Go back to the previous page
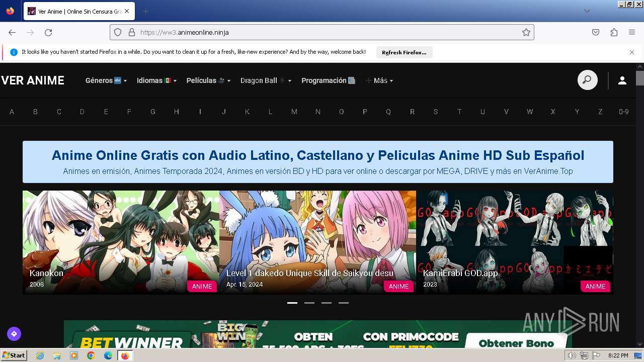The width and height of the screenshot is (644, 362). tap(12, 32)
